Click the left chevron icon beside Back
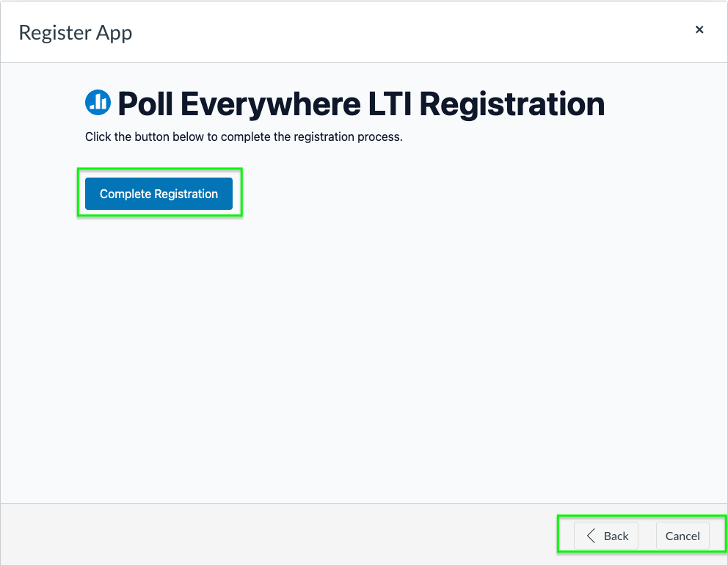Screen dimensions: 728x565 pos(591,536)
